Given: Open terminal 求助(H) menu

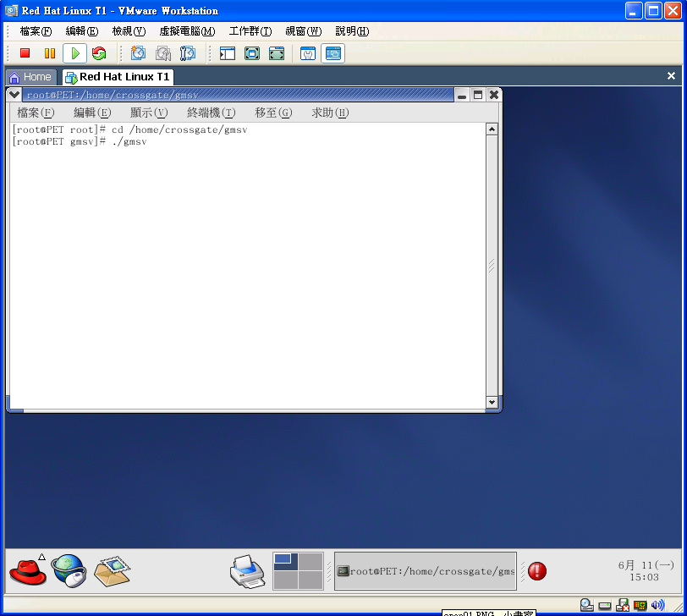Looking at the screenshot, I should (x=330, y=113).
